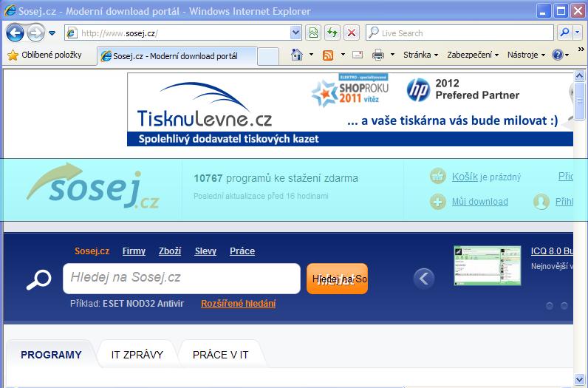Select the Sosej.cz search category
This screenshot has width=588, height=388.
(92, 251)
